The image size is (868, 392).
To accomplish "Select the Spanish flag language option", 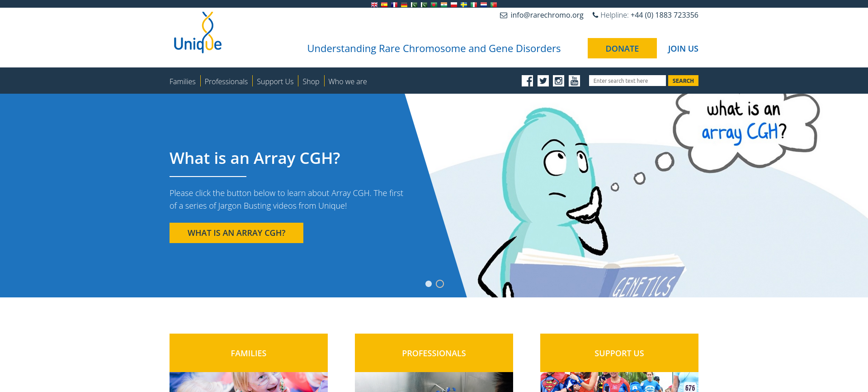I will coord(384,5).
